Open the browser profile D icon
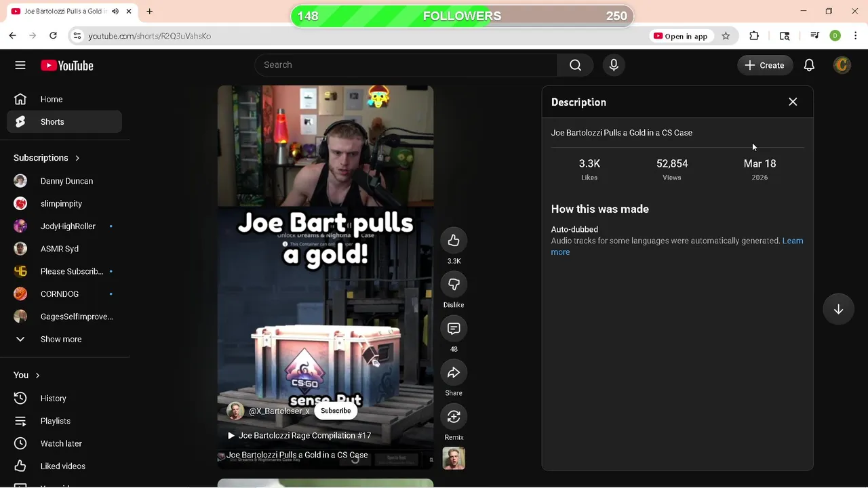Viewport: 868px width, 488px height. pos(835,36)
